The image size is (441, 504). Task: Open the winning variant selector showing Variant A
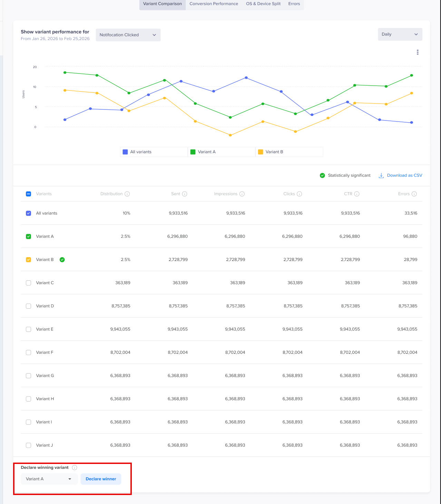pos(49,479)
